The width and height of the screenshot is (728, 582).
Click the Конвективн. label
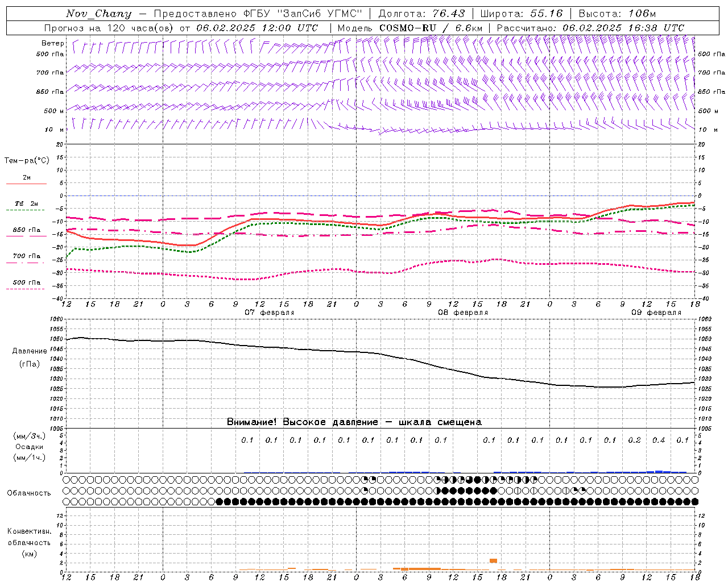29,532
